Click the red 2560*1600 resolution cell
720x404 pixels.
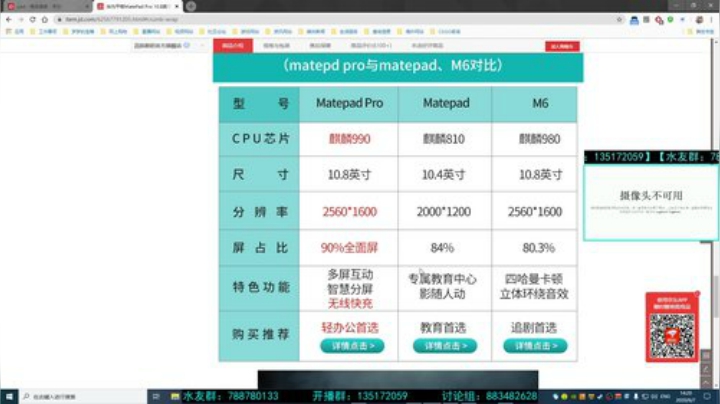click(349, 212)
